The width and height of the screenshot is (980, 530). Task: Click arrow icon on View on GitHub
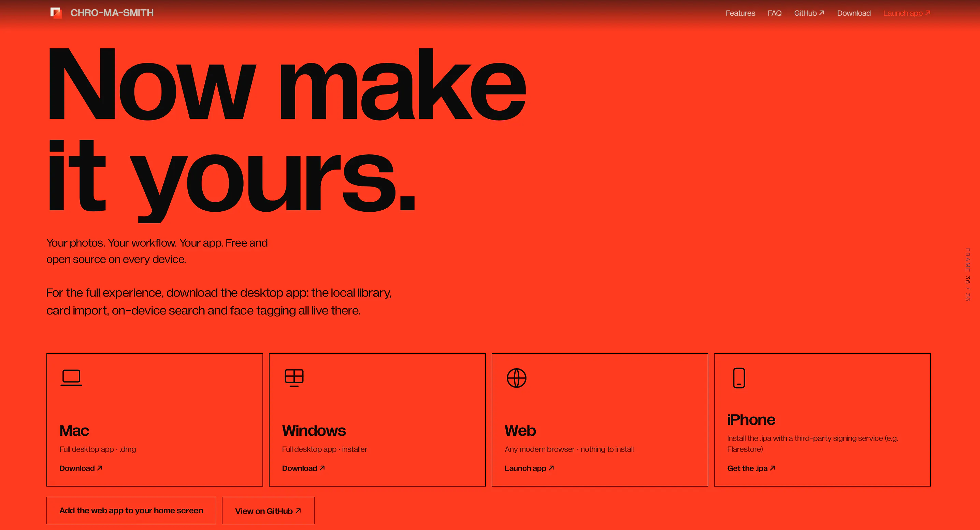click(x=298, y=511)
